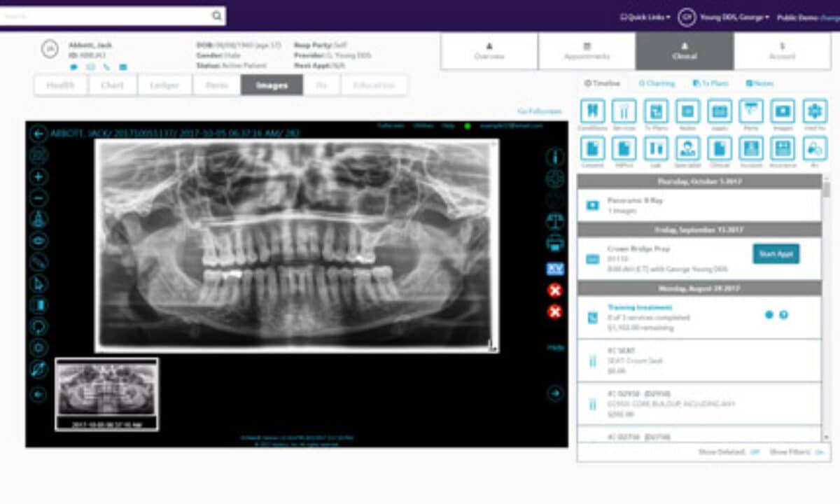
Task: Open the Appointments tab
Action: 587,51
